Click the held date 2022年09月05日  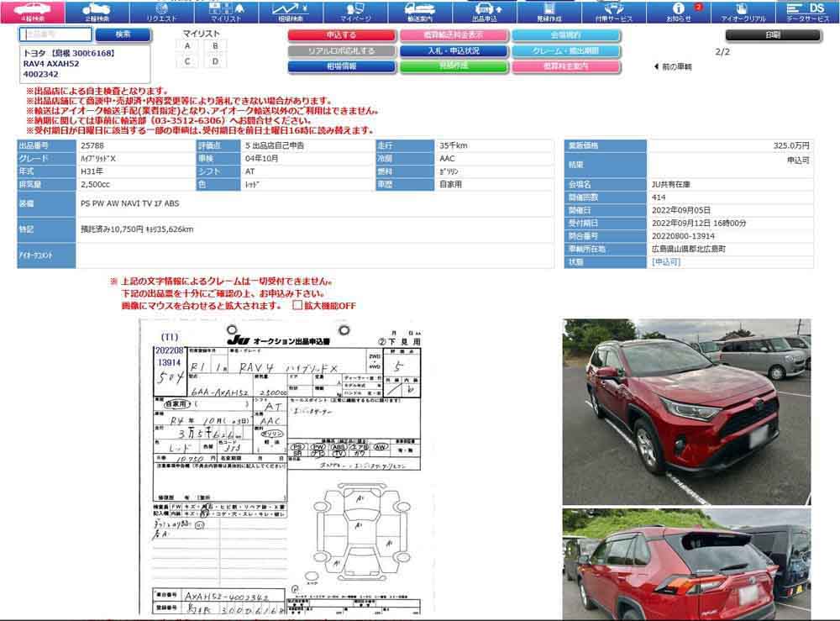681,210
